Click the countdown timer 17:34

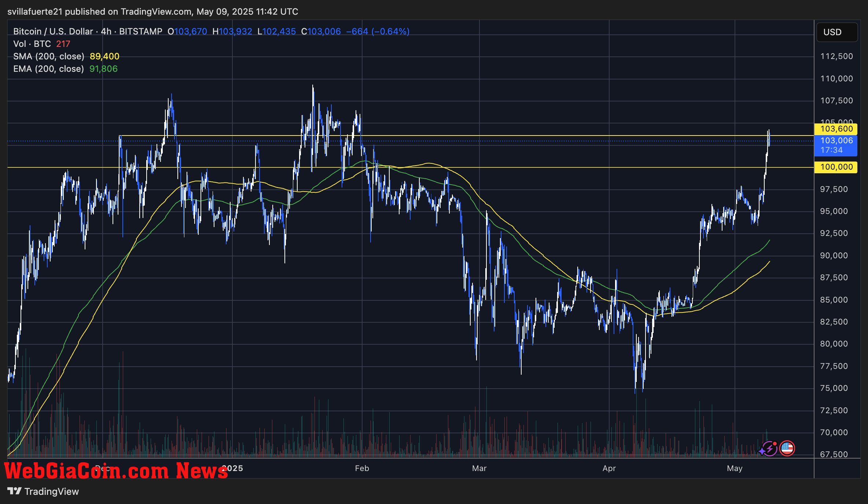tap(831, 150)
